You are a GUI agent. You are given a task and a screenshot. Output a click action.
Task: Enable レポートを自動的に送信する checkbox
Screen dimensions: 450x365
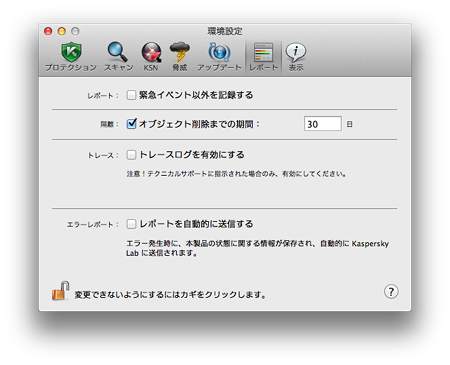click(131, 224)
